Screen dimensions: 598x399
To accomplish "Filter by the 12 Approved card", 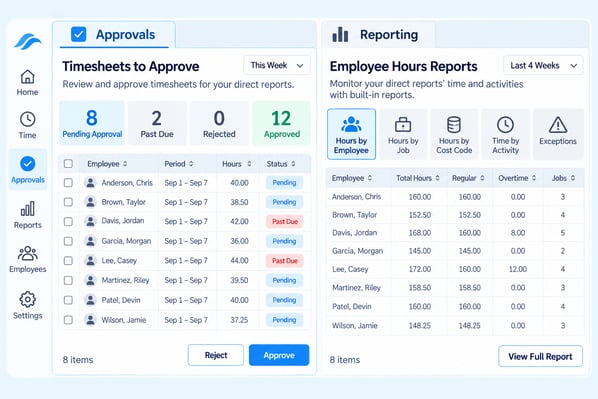I will [281, 123].
